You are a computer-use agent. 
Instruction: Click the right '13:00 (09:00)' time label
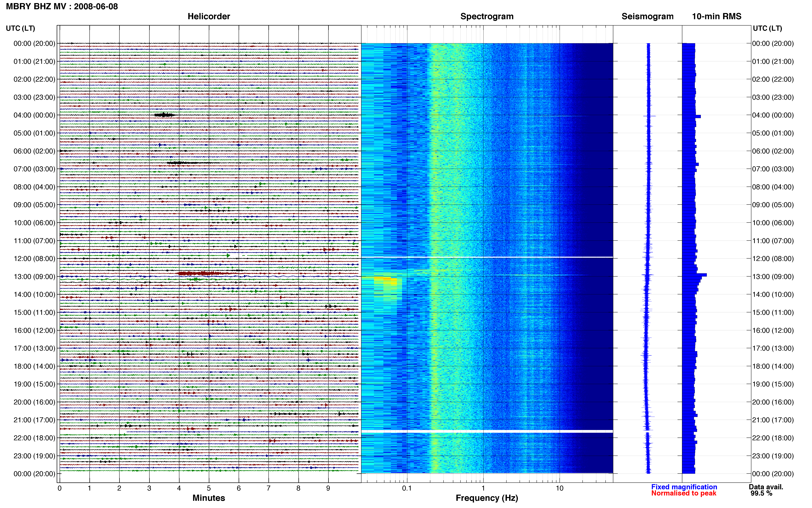[x=773, y=277]
